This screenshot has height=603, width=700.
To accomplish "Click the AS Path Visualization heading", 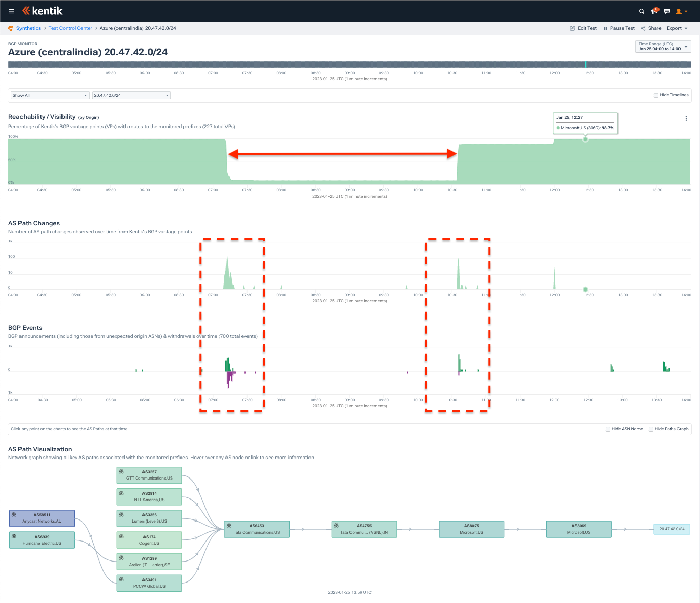I will click(x=40, y=449).
